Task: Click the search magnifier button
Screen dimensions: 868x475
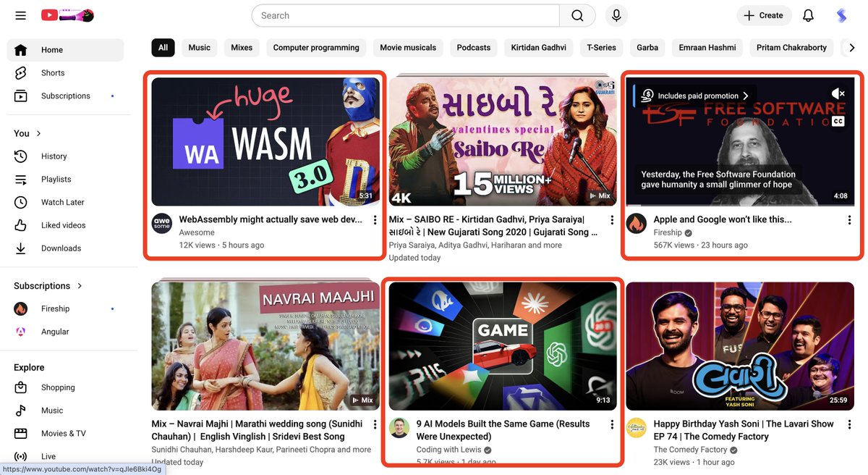Action: pos(577,15)
